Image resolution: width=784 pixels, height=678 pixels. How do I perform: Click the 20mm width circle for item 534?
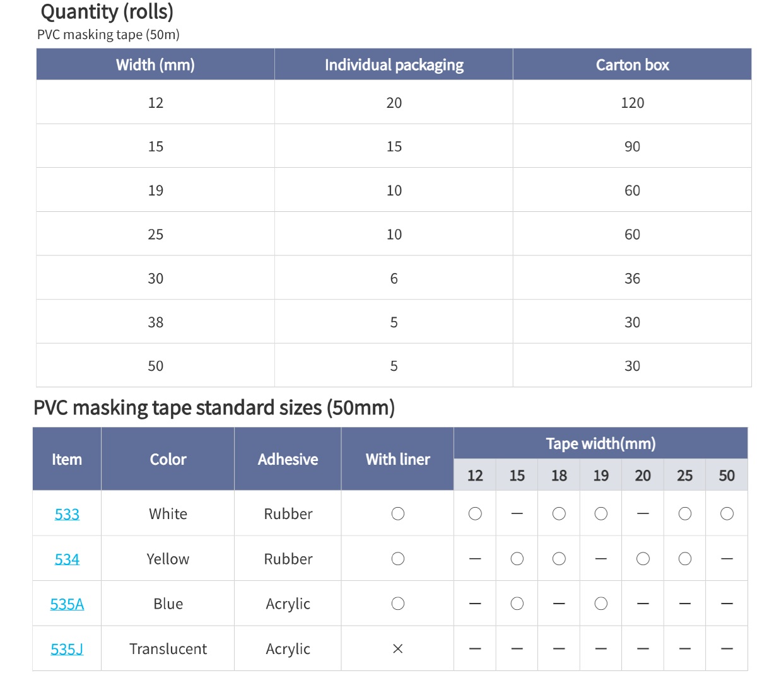643,559
